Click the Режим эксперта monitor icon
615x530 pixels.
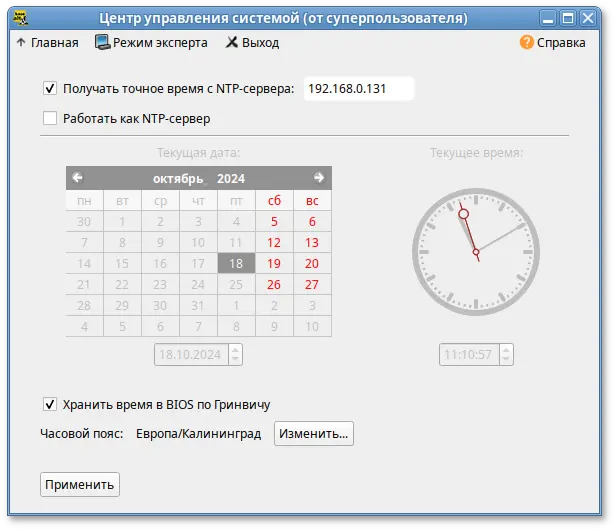102,43
